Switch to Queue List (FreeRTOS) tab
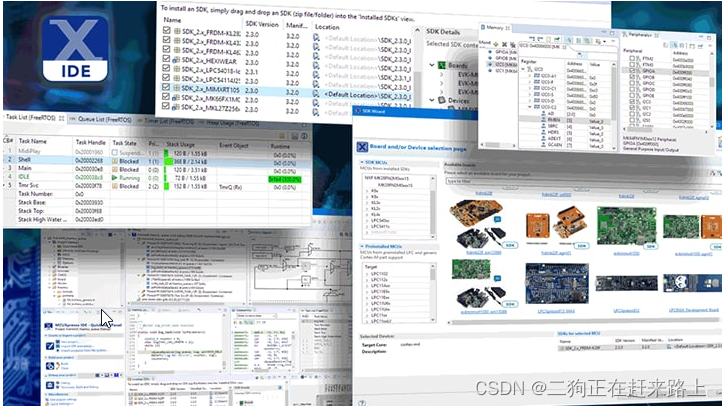 click(x=100, y=119)
